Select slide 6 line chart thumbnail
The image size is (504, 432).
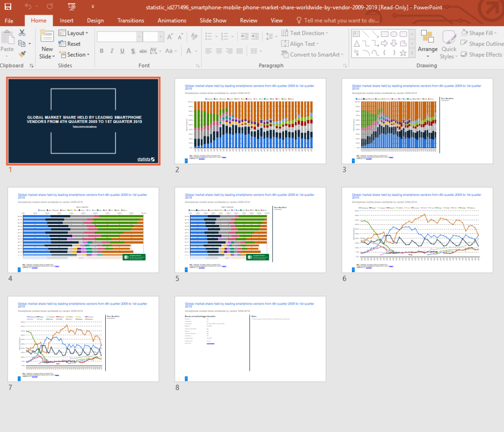click(x=417, y=230)
